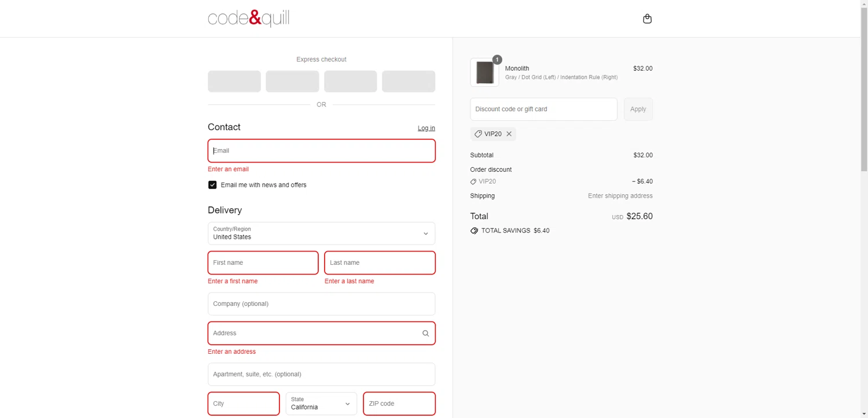The width and height of the screenshot is (868, 418).
Task: Open the shopping bag cart icon
Action: pos(648,19)
